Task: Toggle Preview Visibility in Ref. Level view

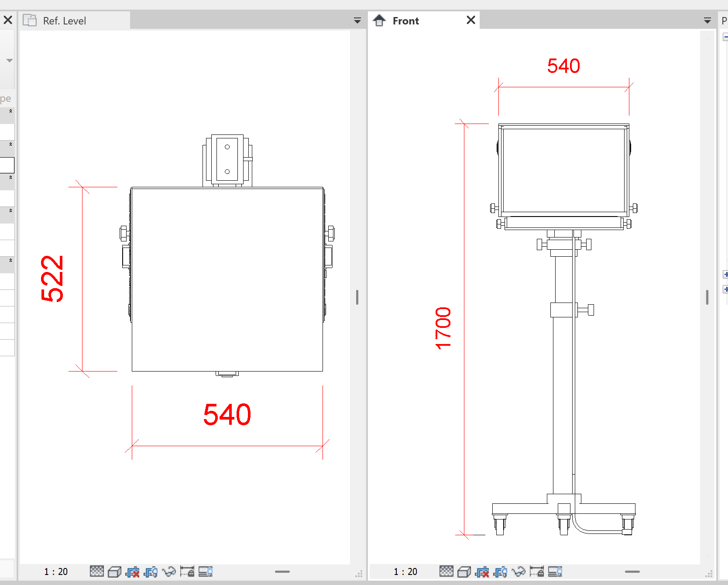Action: point(206,571)
